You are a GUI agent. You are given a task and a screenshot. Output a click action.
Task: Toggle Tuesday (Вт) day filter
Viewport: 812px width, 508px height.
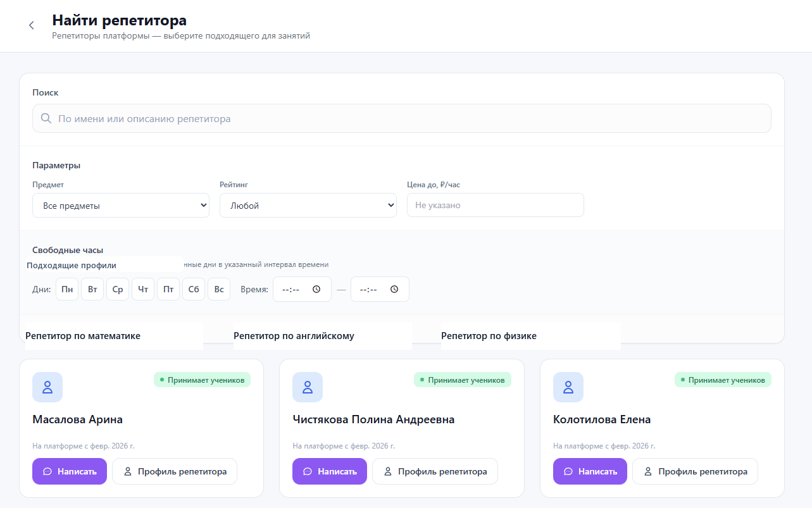coord(92,289)
